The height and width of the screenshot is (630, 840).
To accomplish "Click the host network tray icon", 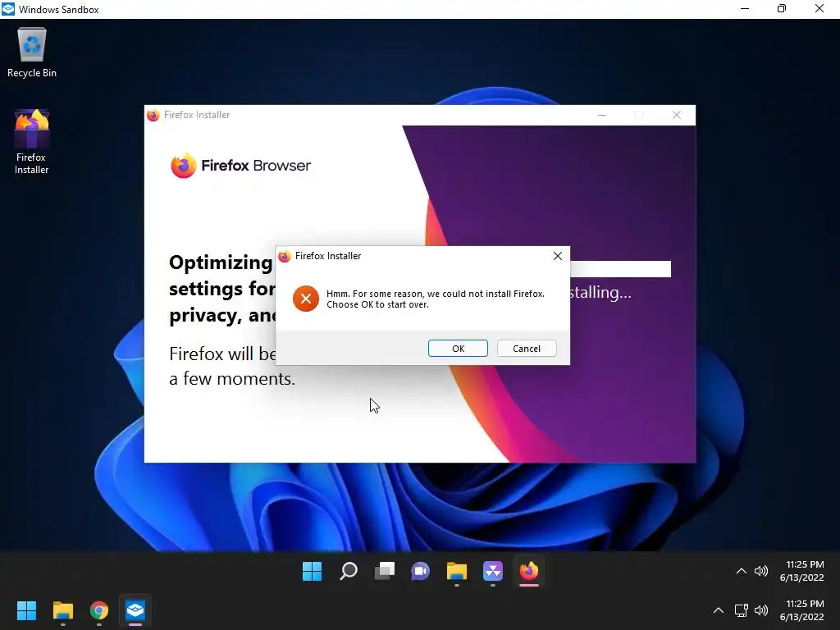I will [742, 610].
